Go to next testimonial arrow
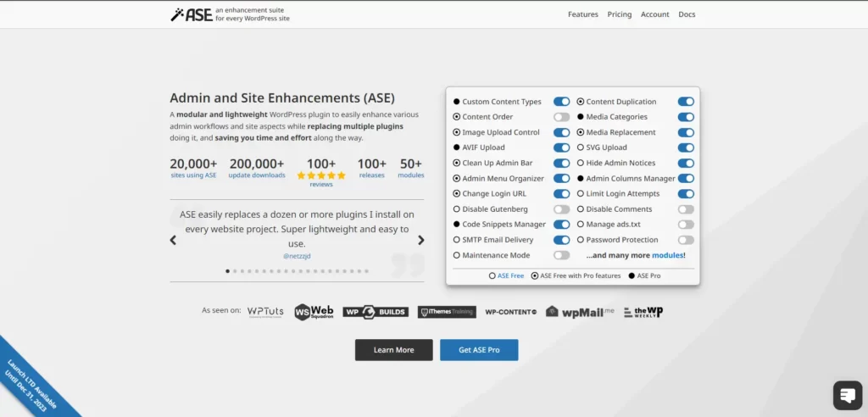The image size is (868, 417). [420, 241]
